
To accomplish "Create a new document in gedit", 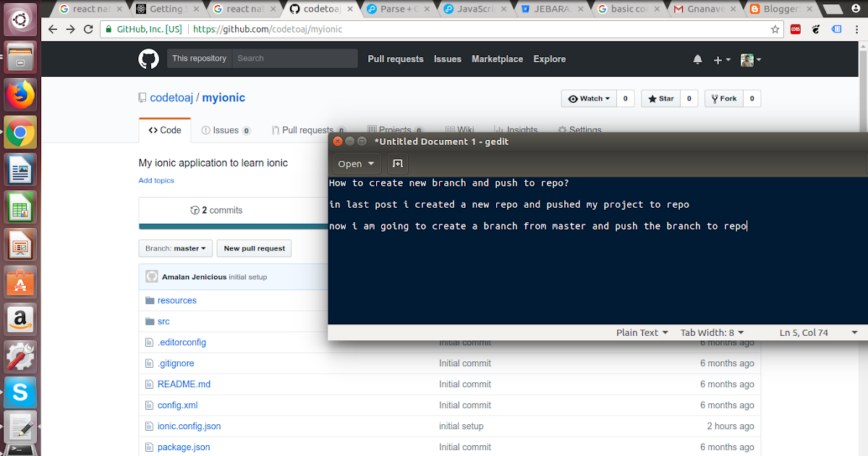I will coord(397,164).
